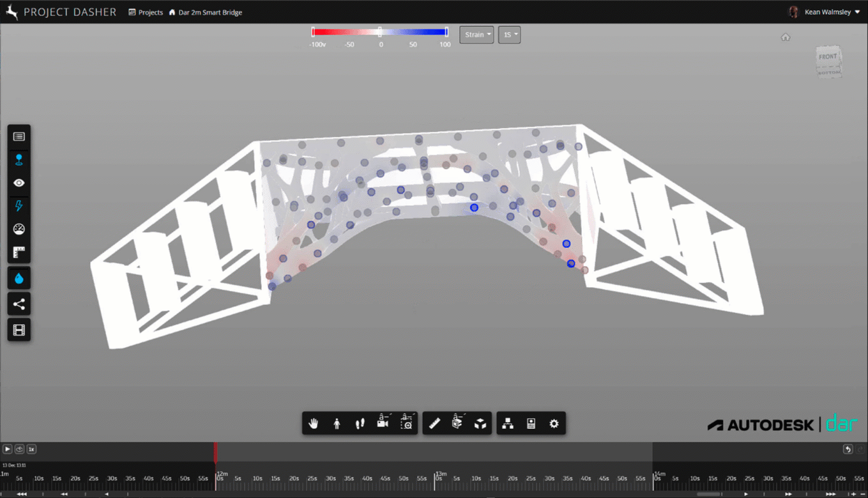Toggle the blue droplet heatmap button
The width and height of the screenshot is (868, 498).
19,279
